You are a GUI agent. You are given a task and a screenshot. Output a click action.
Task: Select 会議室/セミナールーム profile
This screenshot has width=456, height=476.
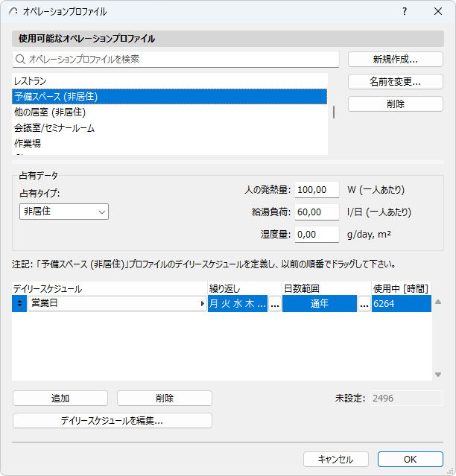54,127
